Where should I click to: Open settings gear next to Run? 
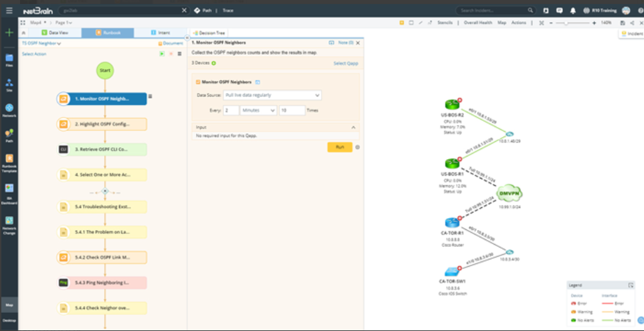coord(357,147)
